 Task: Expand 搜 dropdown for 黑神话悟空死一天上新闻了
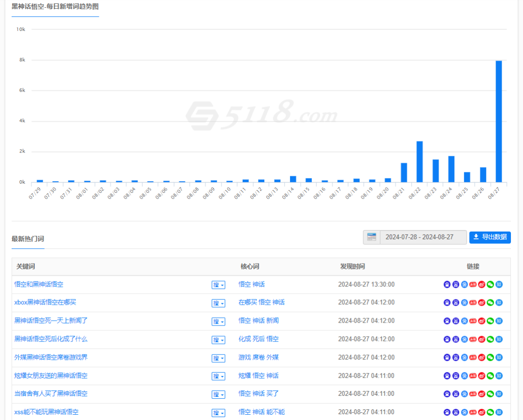click(x=218, y=322)
